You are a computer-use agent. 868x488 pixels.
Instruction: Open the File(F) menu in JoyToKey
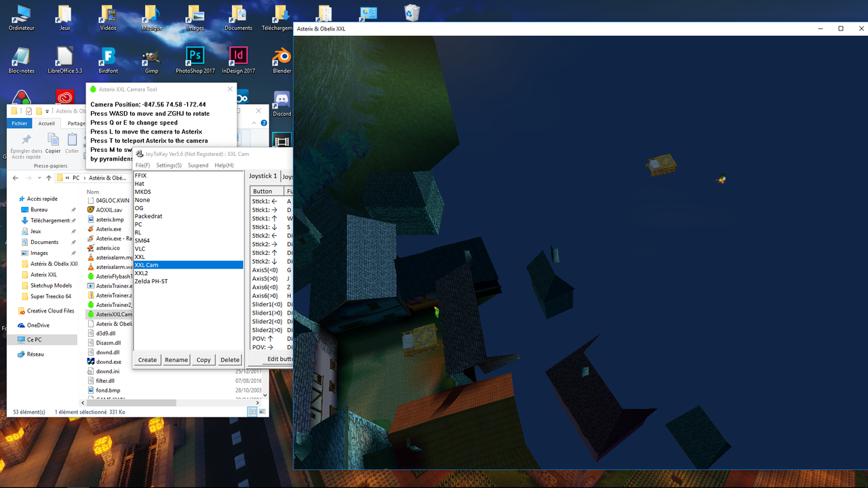[x=142, y=165]
